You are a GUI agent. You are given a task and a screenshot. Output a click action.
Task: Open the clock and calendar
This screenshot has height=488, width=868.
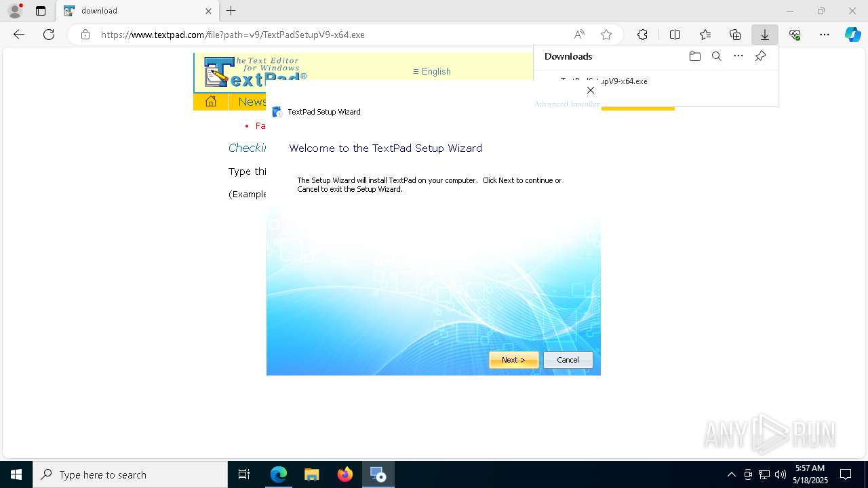pyautogui.click(x=810, y=474)
